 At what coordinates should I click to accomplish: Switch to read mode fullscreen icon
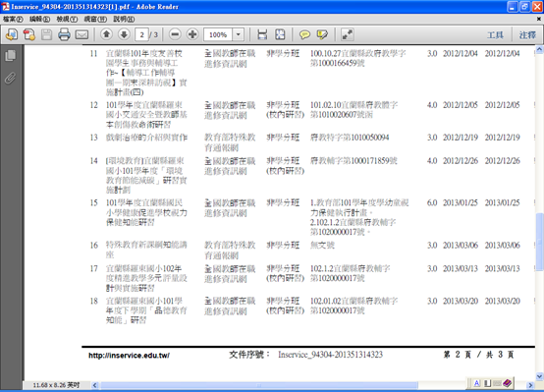[348, 34]
